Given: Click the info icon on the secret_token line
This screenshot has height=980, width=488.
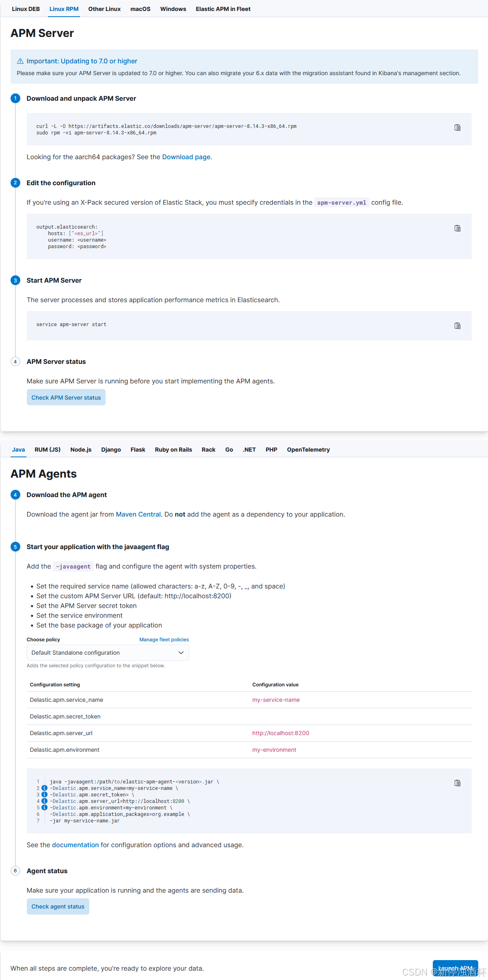Looking at the screenshot, I should [44, 795].
